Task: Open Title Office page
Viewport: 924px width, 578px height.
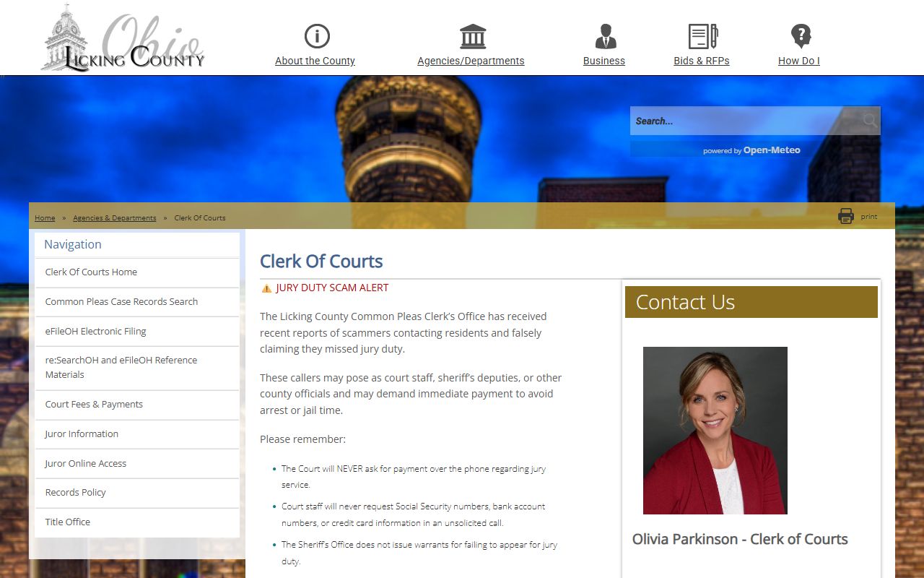Action: [x=137, y=522]
